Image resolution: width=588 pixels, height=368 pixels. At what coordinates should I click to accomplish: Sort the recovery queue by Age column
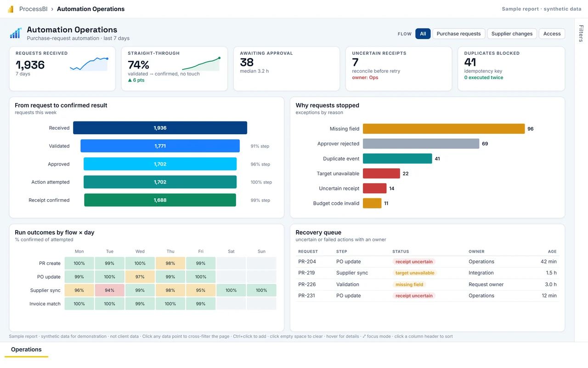552,252
